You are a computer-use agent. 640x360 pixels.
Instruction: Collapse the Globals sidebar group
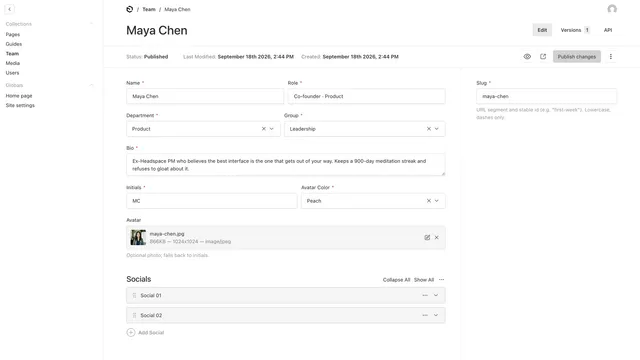coord(91,85)
